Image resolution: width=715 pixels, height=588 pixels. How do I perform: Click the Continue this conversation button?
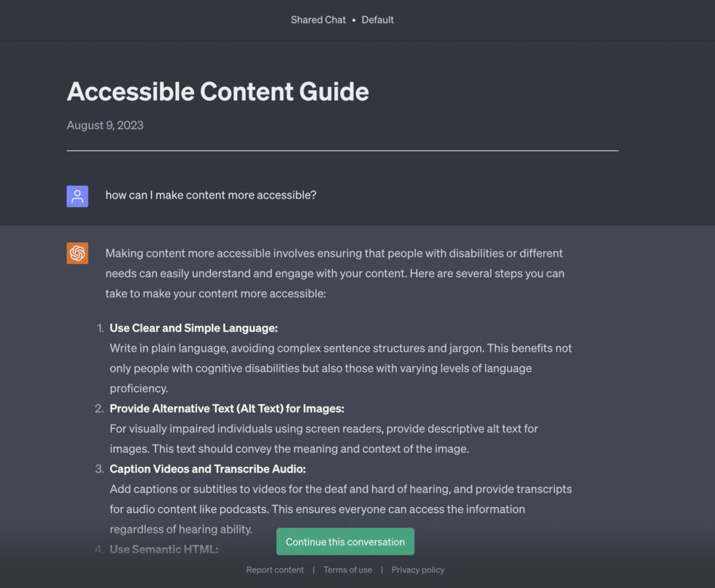tap(344, 541)
